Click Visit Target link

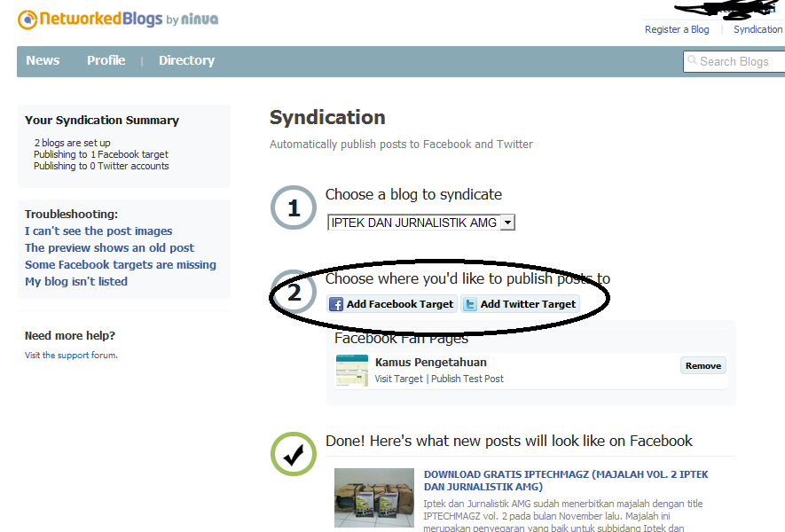click(x=398, y=379)
